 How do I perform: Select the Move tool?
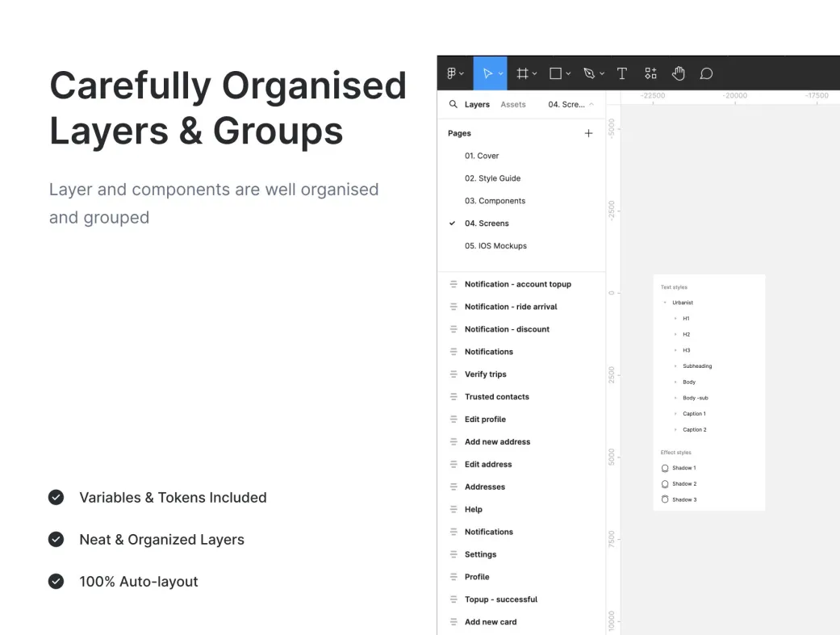click(x=487, y=73)
